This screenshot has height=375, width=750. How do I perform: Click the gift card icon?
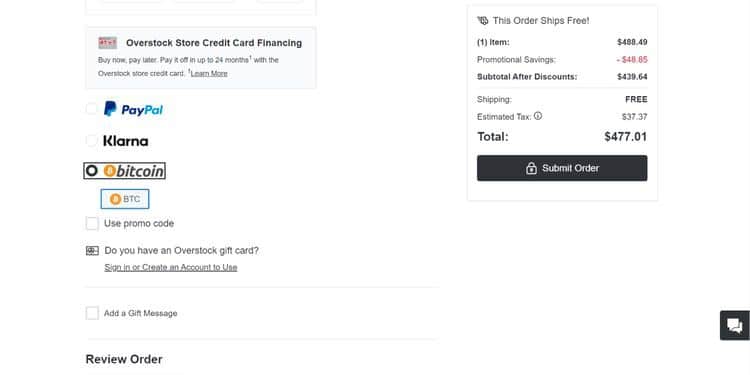[92, 251]
